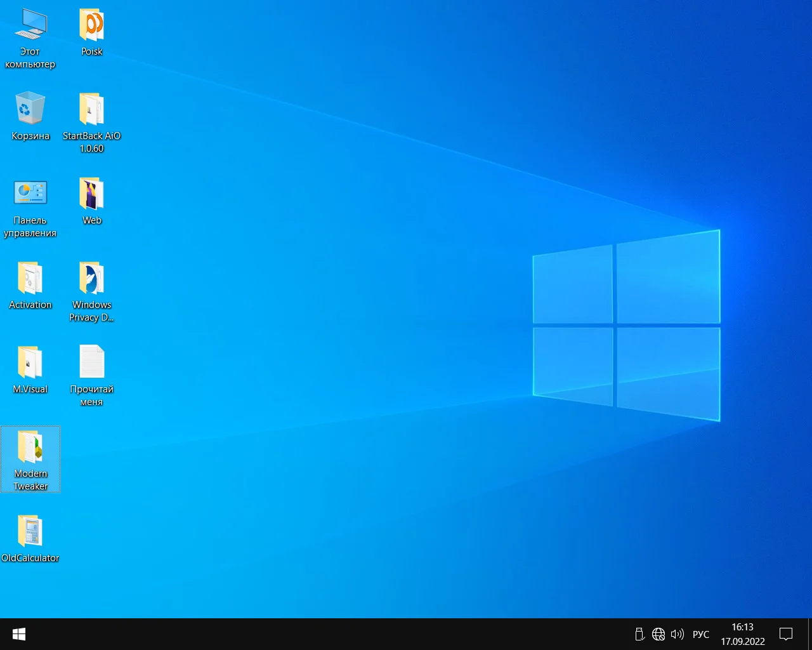Select the 'Этот компьютер' desktop icon
This screenshot has width=812, height=650.
pos(30,25)
